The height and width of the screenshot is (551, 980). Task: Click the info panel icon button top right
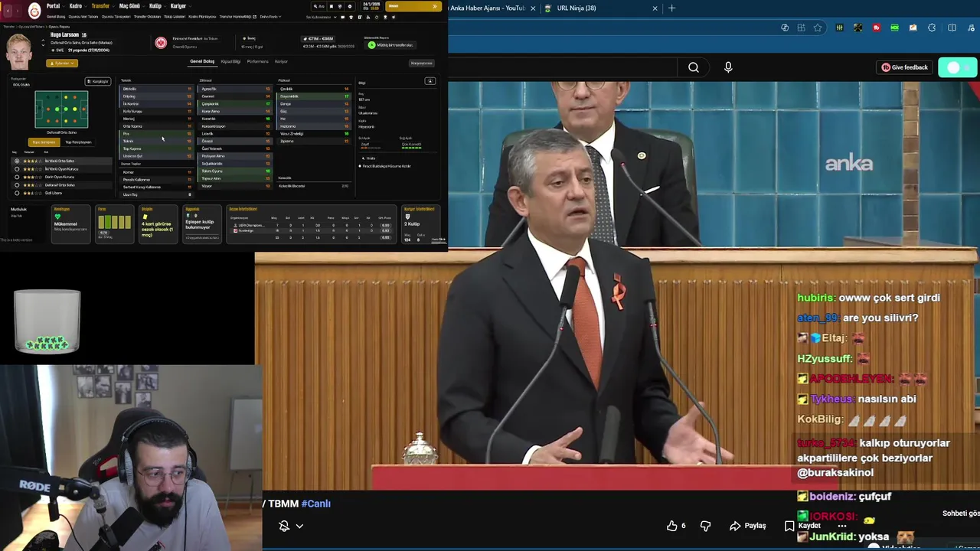tap(430, 81)
